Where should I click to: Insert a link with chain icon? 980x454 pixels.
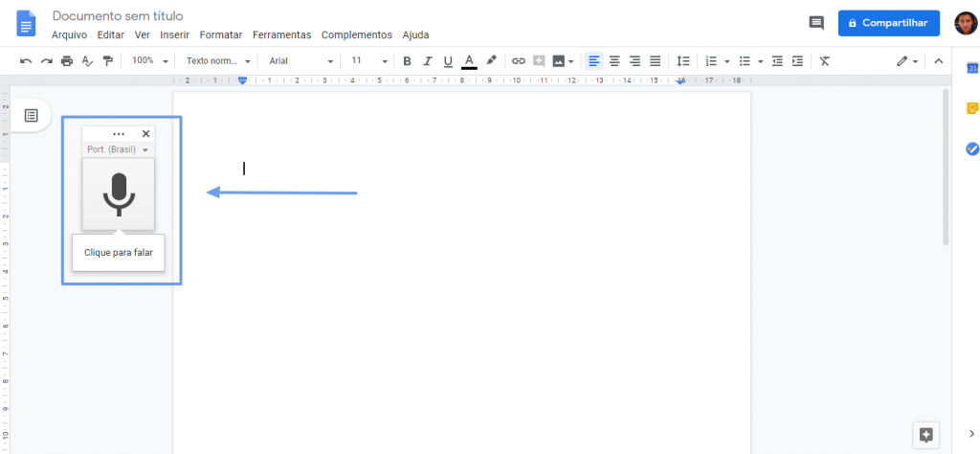pyautogui.click(x=518, y=61)
